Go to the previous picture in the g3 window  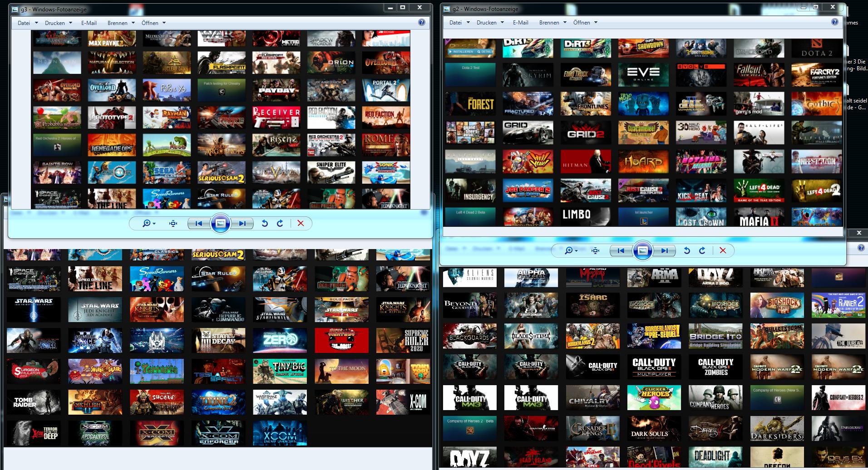(198, 223)
